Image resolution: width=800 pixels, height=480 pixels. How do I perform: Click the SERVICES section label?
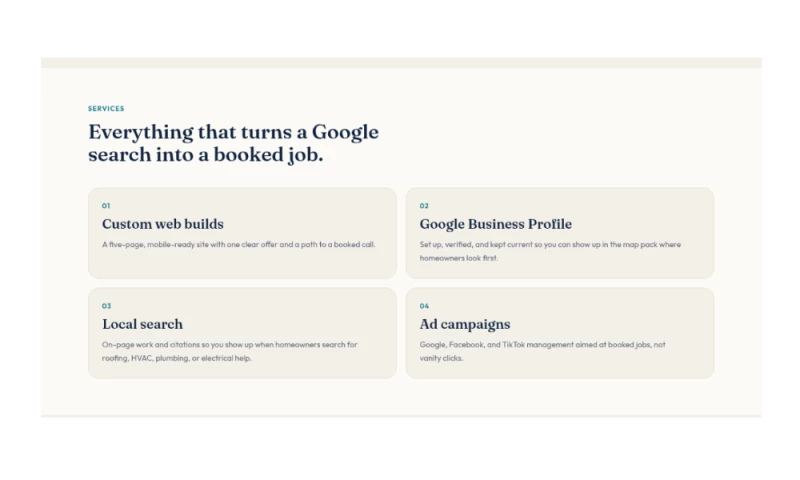(x=106, y=109)
